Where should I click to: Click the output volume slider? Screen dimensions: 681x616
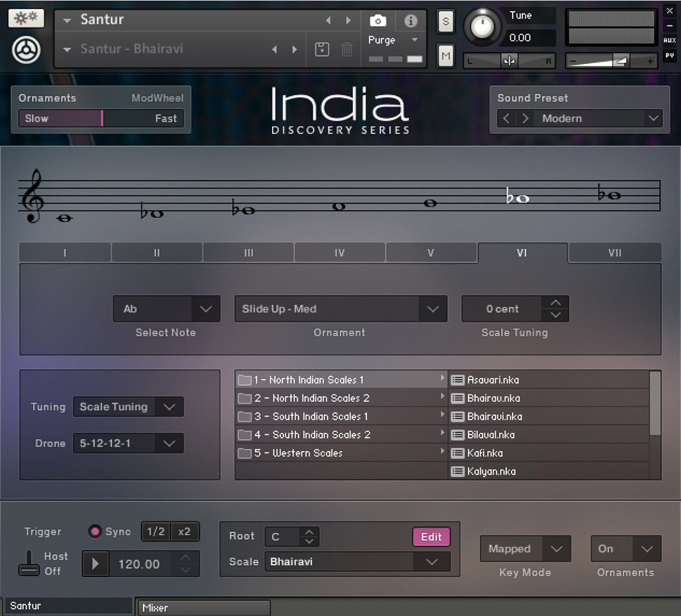(611, 61)
